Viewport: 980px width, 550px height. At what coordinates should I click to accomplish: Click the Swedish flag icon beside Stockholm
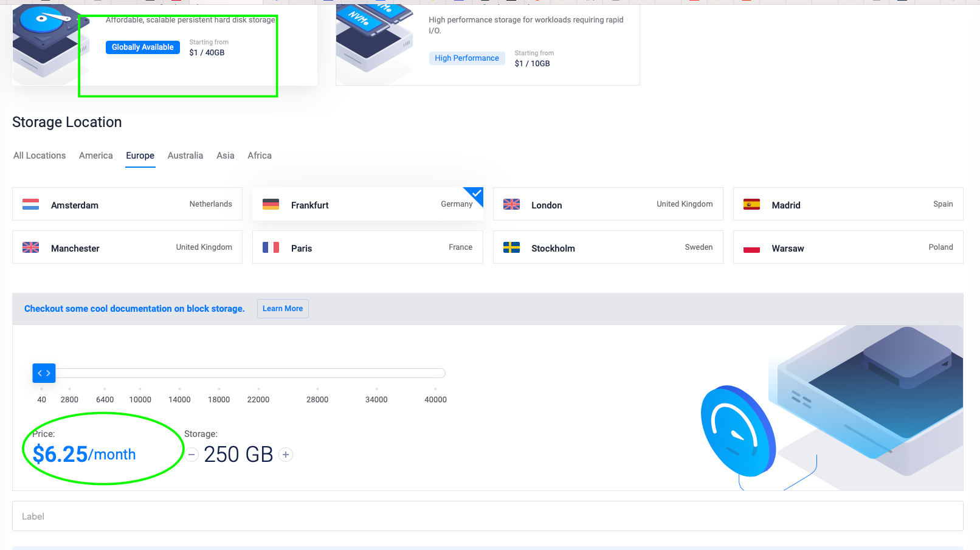pyautogui.click(x=511, y=247)
